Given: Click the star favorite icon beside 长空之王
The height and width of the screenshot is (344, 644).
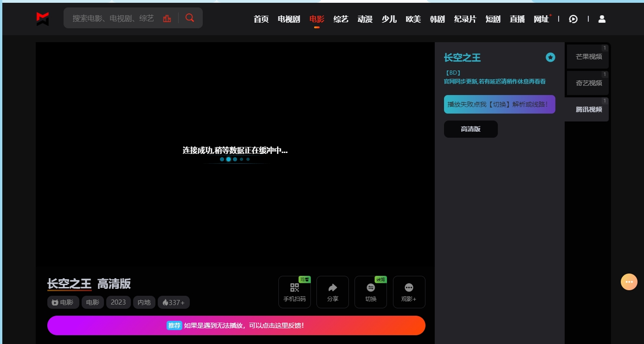Looking at the screenshot, I should coord(550,57).
